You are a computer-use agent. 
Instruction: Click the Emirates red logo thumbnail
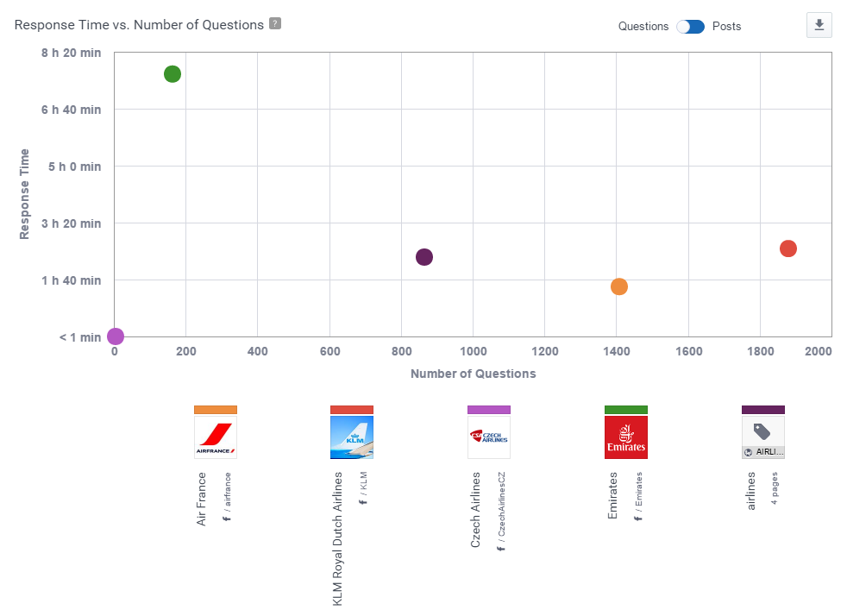(x=626, y=437)
